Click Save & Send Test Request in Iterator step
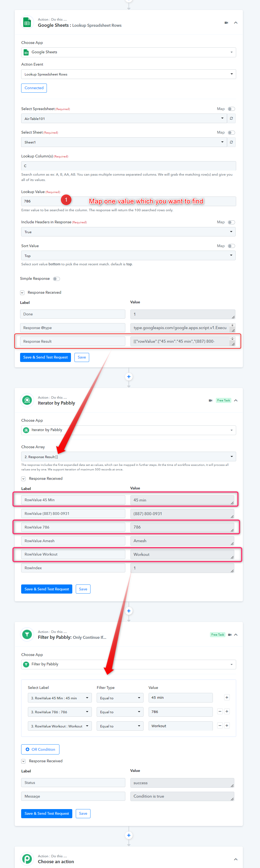The image size is (260, 868). tap(47, 589)
